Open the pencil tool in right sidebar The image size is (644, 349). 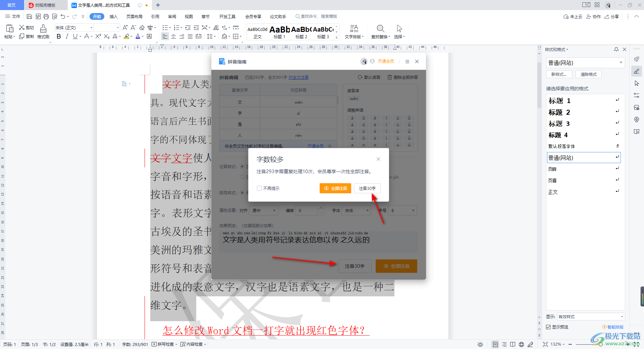(x=637, y=71)
